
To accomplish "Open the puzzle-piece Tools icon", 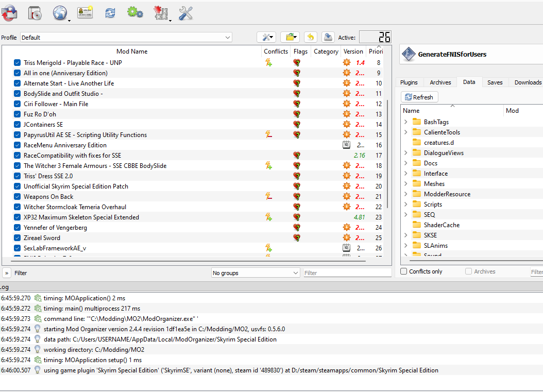I will (161, 13).
